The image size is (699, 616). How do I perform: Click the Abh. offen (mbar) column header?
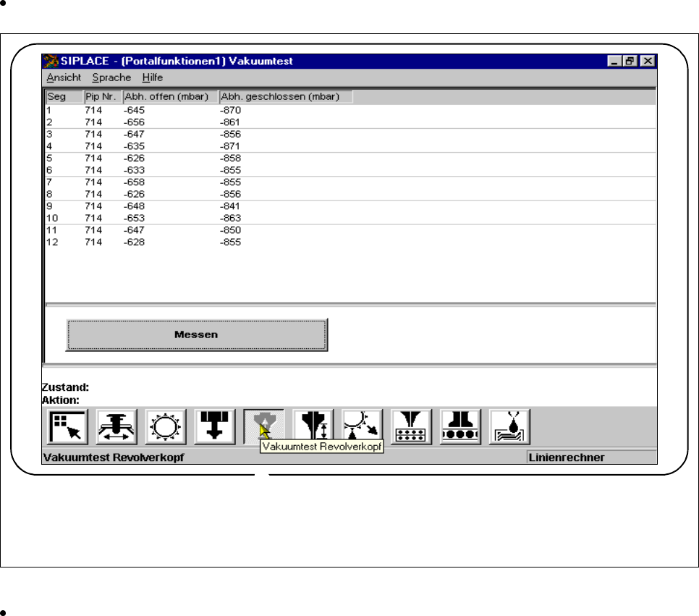pos(170,97)
